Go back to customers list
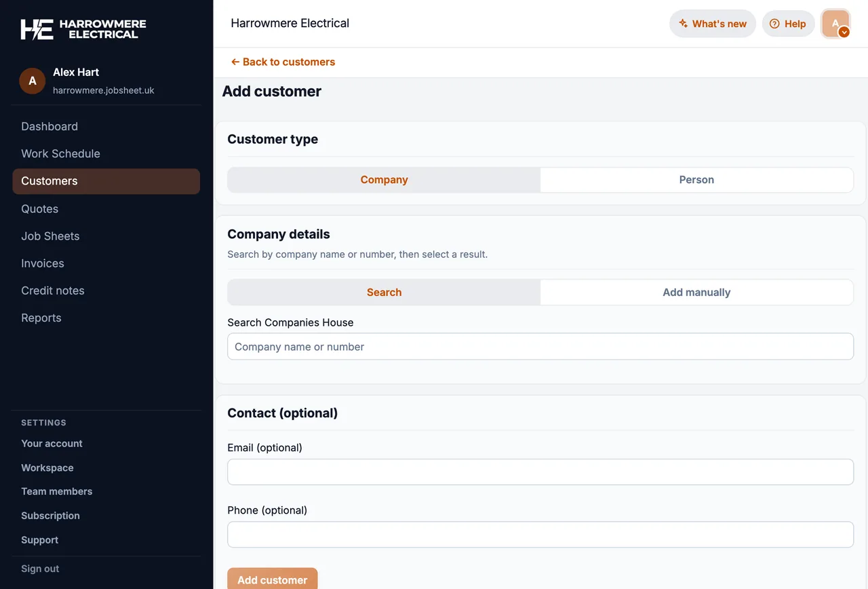The image size is (868, 589). pos(283,62)
